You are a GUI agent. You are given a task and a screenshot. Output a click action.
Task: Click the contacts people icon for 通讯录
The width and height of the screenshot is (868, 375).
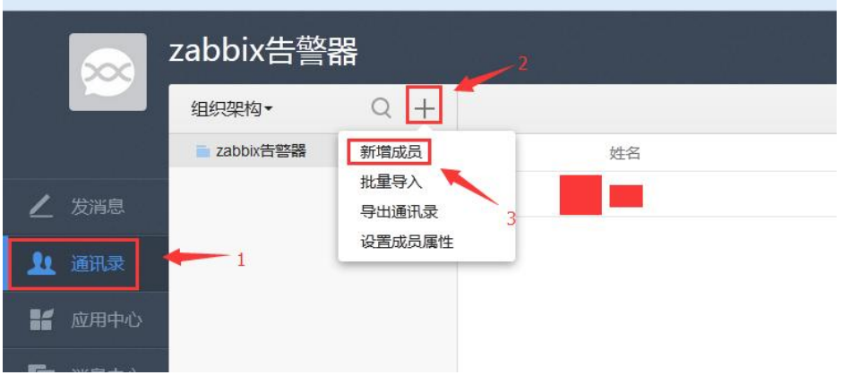click(41, 264)
